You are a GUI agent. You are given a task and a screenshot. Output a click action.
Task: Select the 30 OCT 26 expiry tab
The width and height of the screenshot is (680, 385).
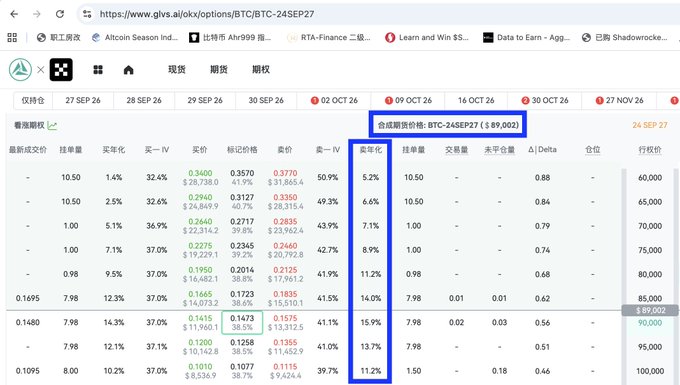coord(545,101)
